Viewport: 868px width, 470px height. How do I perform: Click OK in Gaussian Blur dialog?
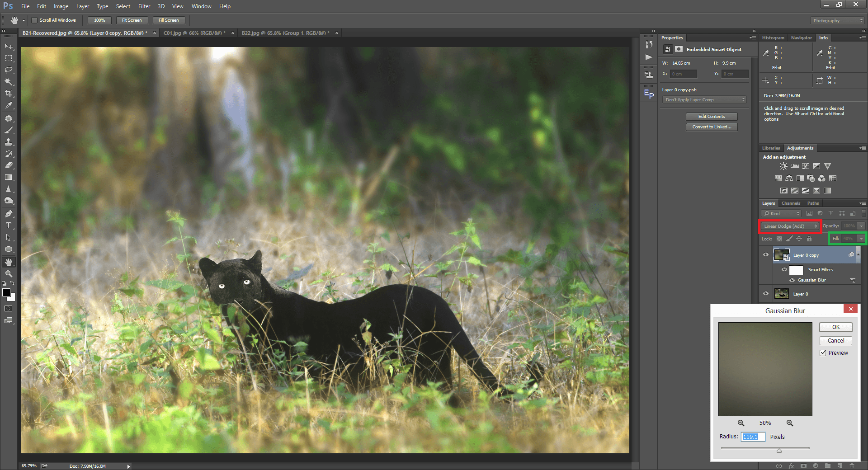835,327
